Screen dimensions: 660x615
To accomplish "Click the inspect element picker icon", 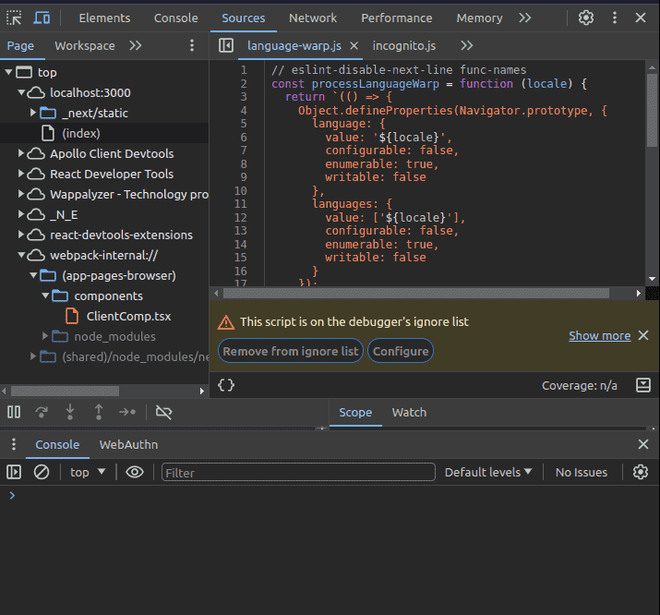I will (14, 18).
